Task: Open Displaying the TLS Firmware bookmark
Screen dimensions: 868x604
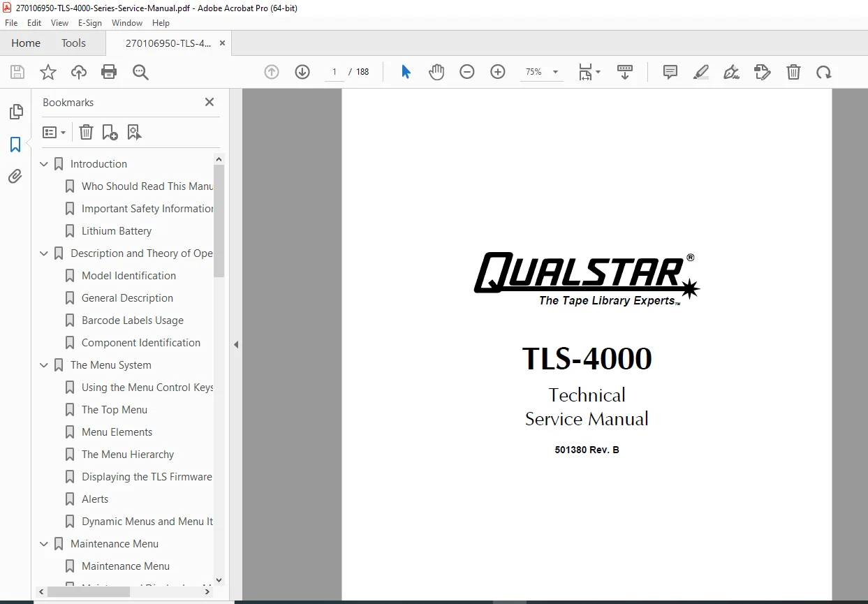Action: pos(147,477)
